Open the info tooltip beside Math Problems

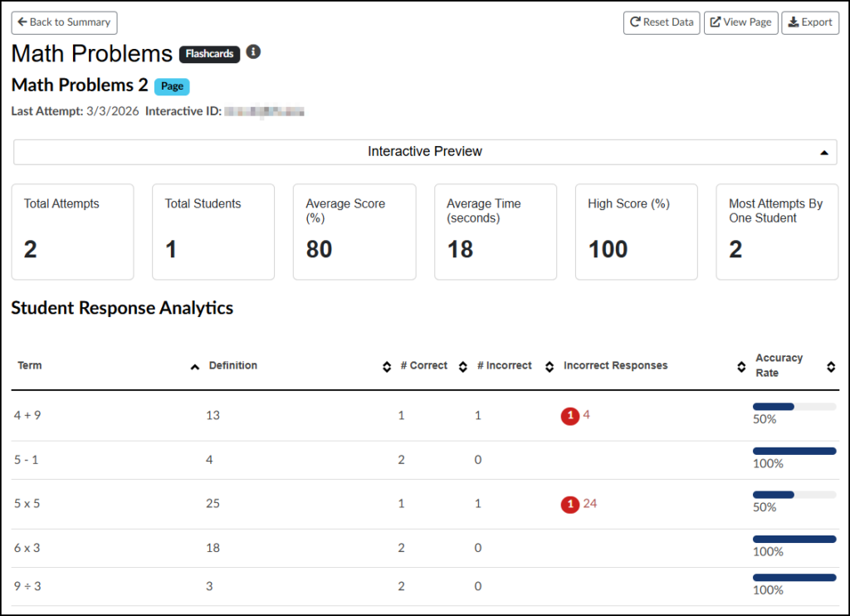(x=253, y=51)
